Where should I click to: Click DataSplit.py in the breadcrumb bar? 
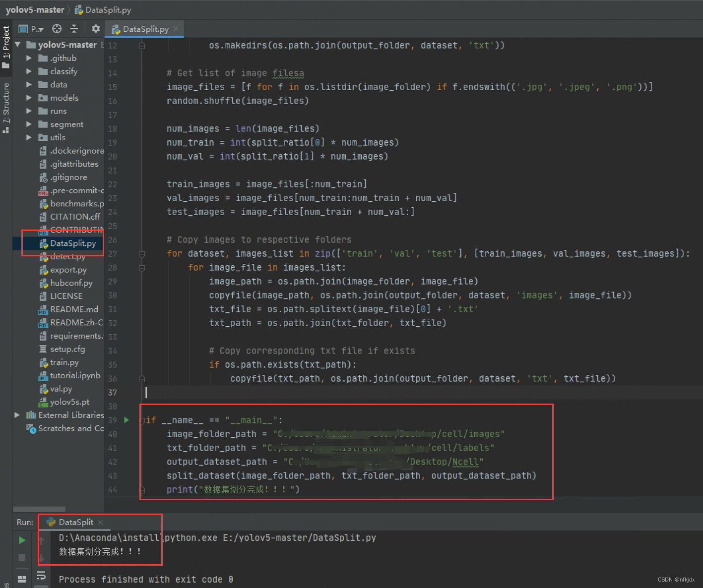click(103, 9)
